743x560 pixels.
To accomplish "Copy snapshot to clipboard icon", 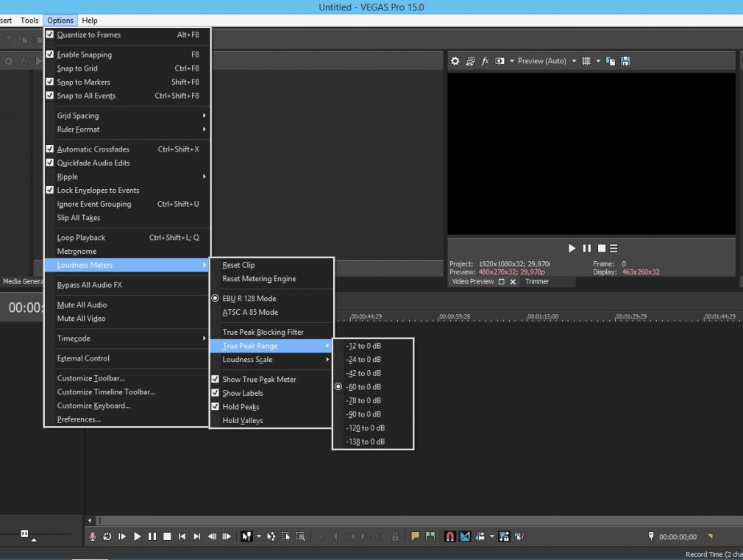I will [x=611, y=61].
